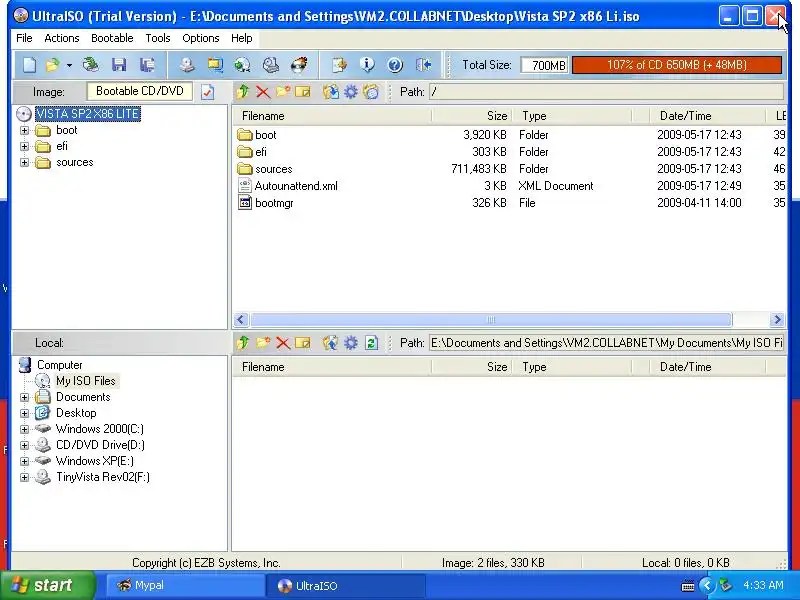Viewport: 800px width, 600px height.
Task: Create new folder in image toolbar
Action: pos(283,92)
